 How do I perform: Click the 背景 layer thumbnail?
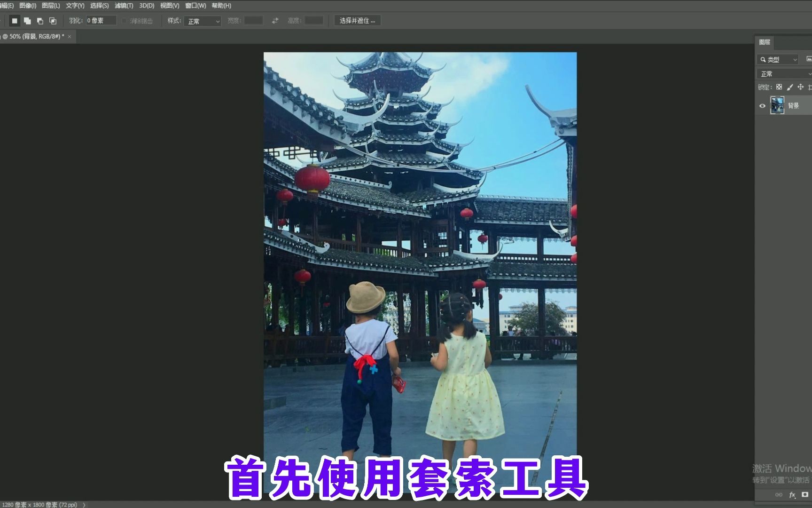778,105
